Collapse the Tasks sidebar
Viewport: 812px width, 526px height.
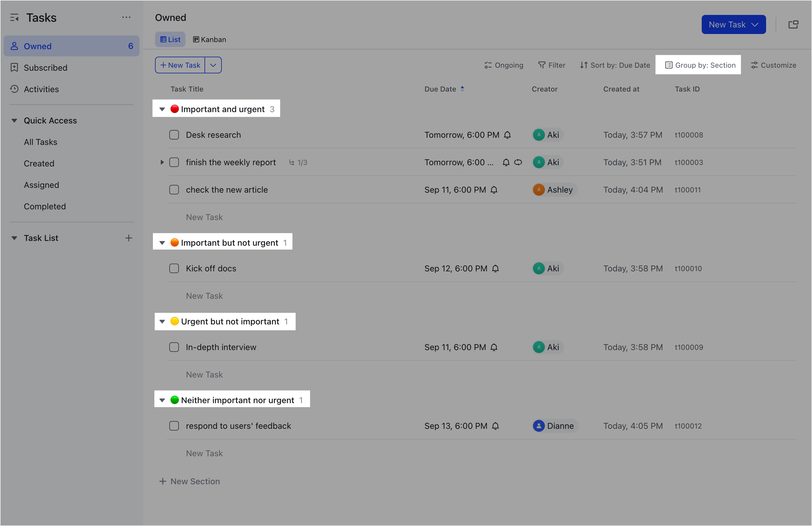(15, 17)
